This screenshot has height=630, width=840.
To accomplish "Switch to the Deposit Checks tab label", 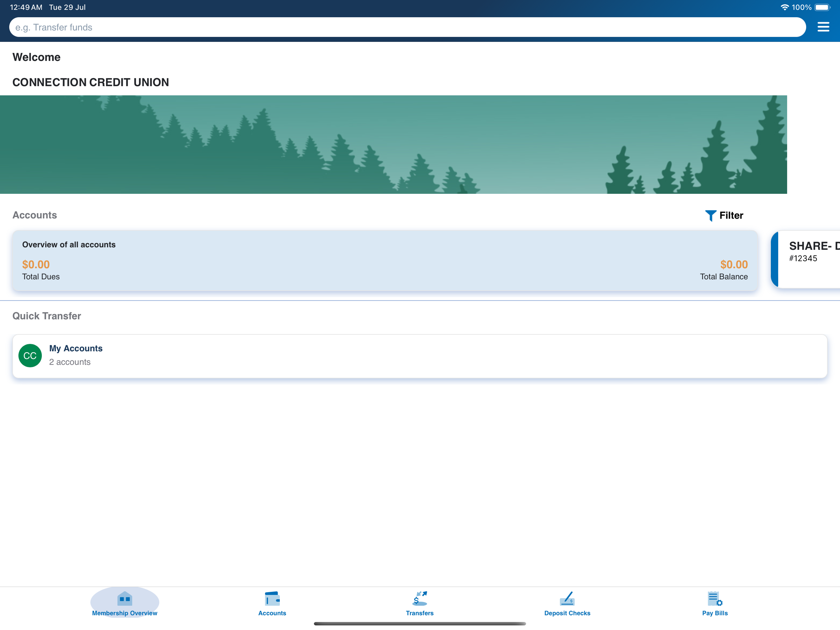I will 567,613.
